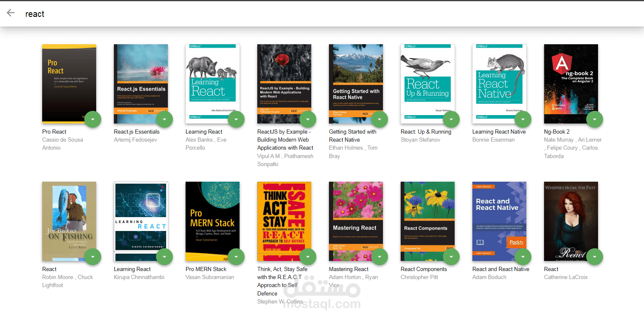Click the search field showing react

coord(35,13)
